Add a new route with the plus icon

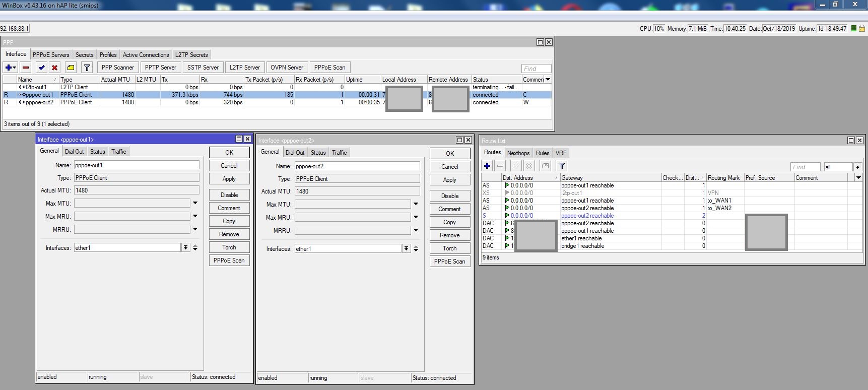(487, 166)
